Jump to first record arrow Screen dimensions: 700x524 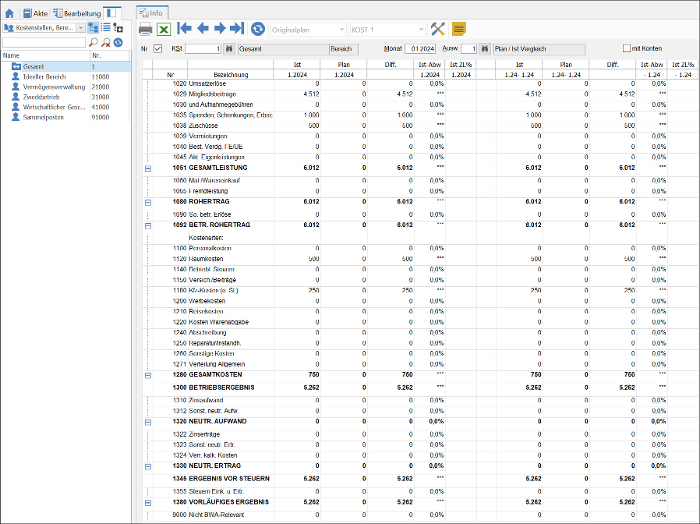click(184, 29)
